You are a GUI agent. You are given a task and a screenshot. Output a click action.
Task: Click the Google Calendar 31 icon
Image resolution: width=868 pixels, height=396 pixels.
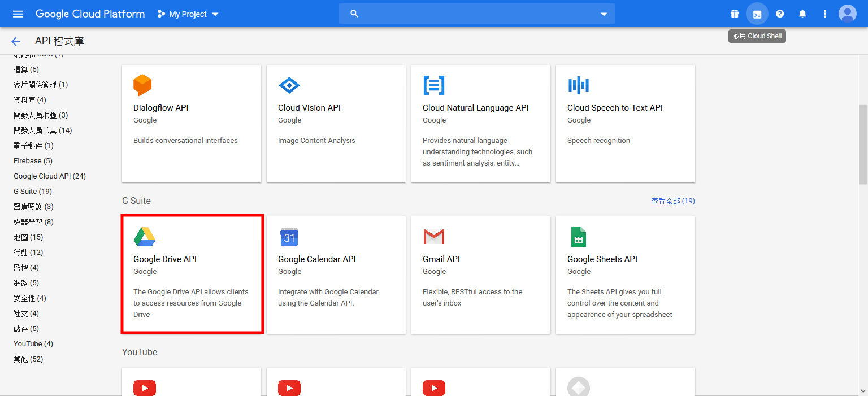point(289,237)
